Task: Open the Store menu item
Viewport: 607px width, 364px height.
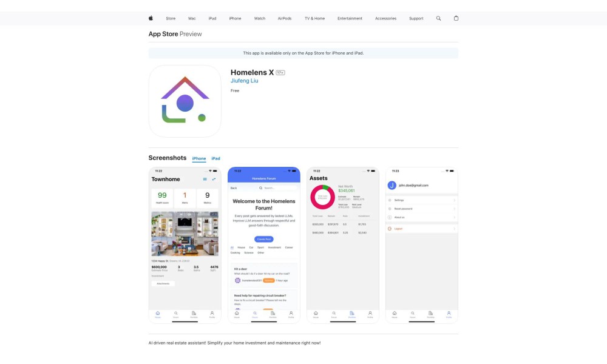Action: coord(171,19)
